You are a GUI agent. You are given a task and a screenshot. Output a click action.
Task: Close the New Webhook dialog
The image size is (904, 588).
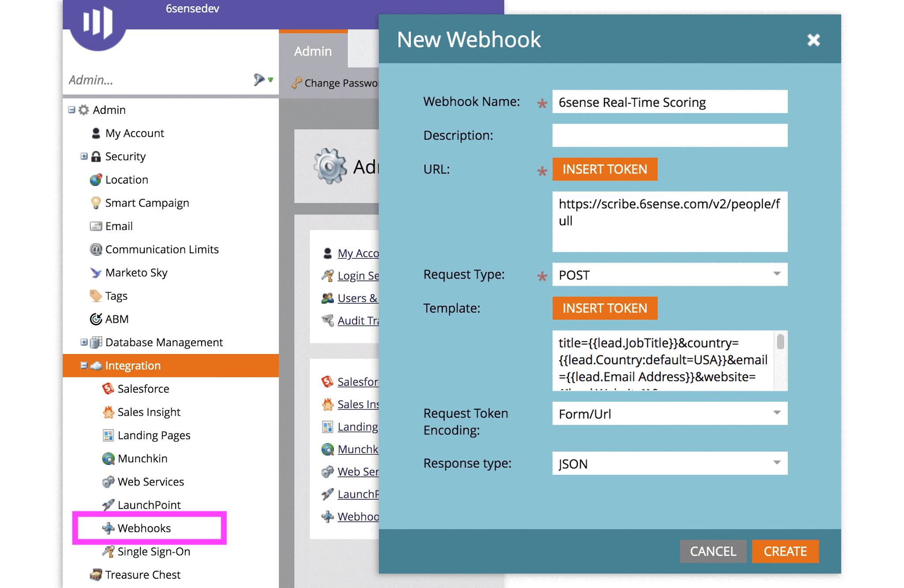(x=814, y=40)
